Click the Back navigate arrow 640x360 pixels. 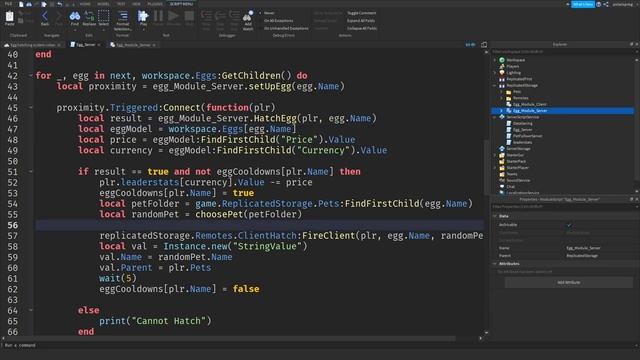point(45,17)
